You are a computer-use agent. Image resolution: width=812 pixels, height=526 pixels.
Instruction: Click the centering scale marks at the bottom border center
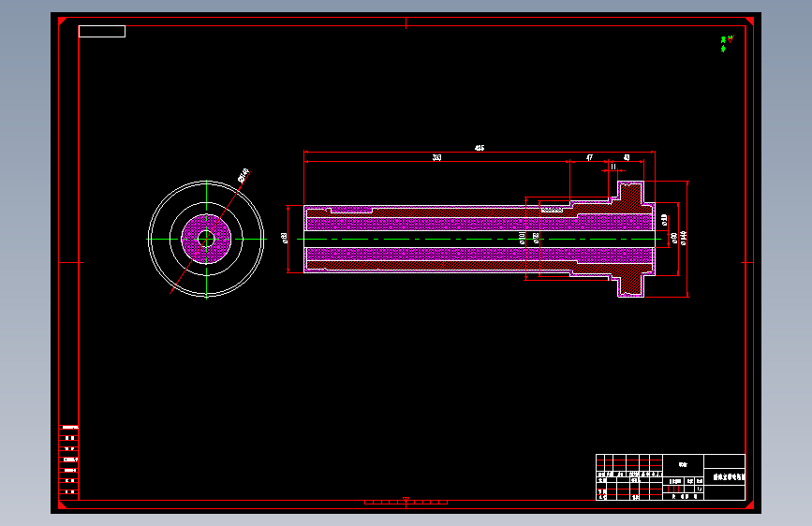(x=406, y=502)
